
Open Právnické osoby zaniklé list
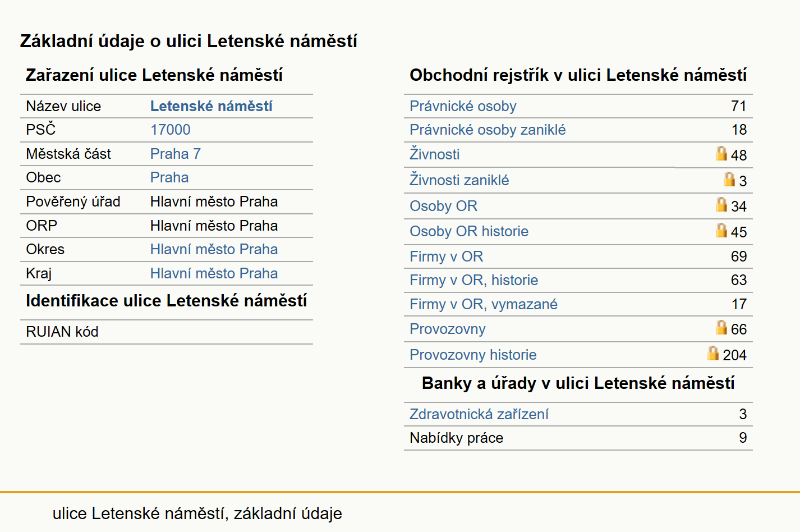click(x=488, y=130)
